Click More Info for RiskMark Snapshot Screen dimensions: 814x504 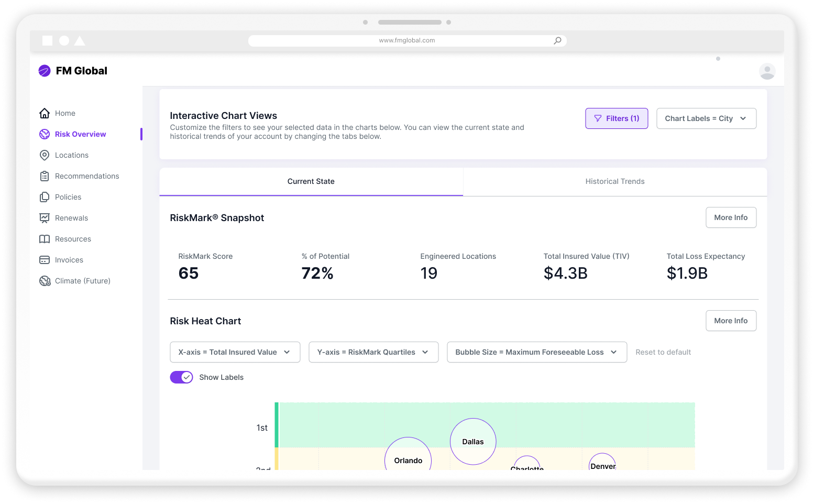coord(731,217)
